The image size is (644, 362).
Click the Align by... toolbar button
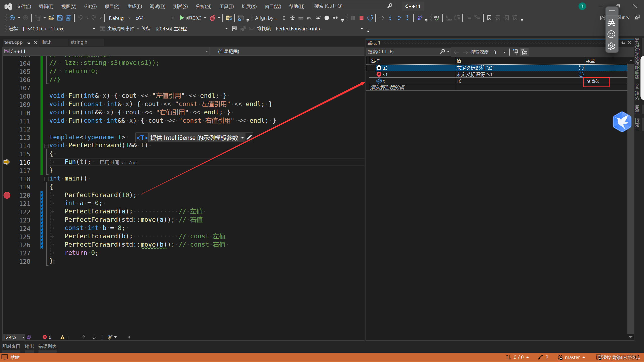click(266, 18)
